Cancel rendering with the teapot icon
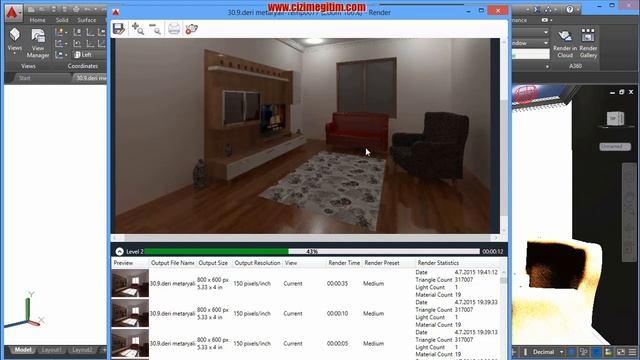The height and width of the screenshot is (360, 640). point(191,29)
